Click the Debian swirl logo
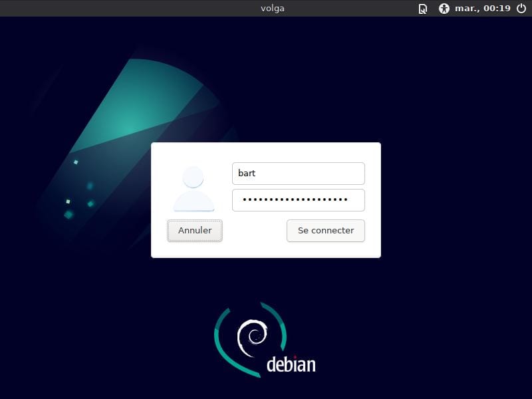The height and width of the screenshot is (399, 532). (253, 334)
